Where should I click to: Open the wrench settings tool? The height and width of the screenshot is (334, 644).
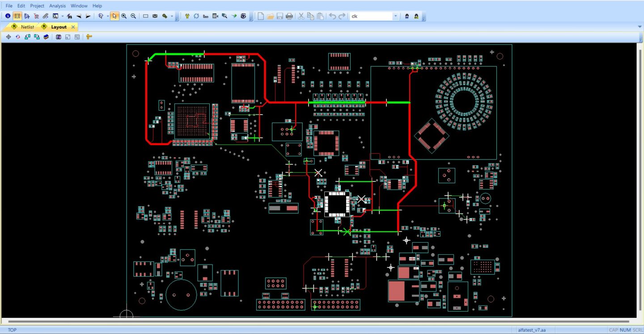coord(187,16)
